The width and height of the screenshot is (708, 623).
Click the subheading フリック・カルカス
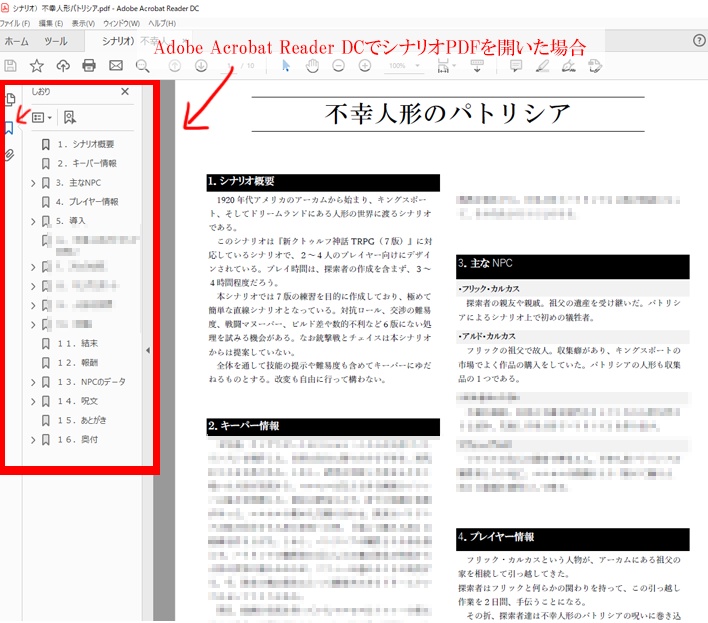pyautogui.click(x=489, y=289)
